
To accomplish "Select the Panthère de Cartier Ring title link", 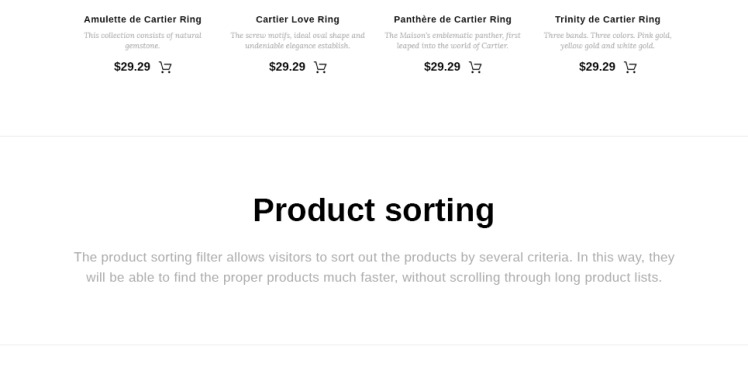I will 453,20.
